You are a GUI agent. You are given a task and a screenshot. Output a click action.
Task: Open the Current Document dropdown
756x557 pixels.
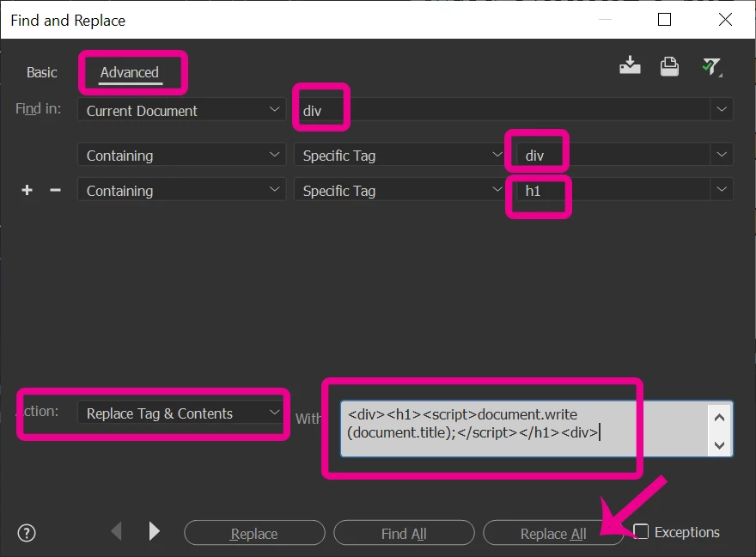point(181,110)
